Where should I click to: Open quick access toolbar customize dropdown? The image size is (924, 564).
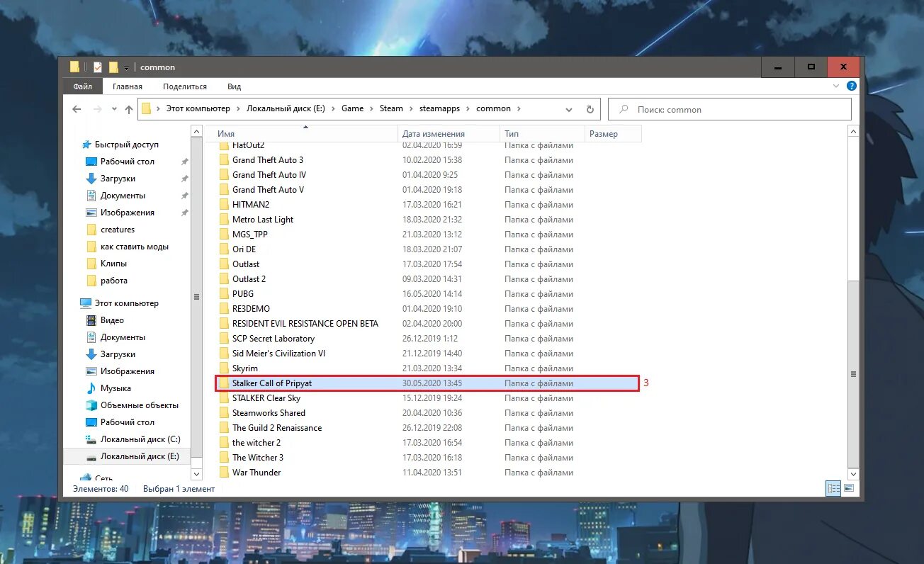point(126,67)
